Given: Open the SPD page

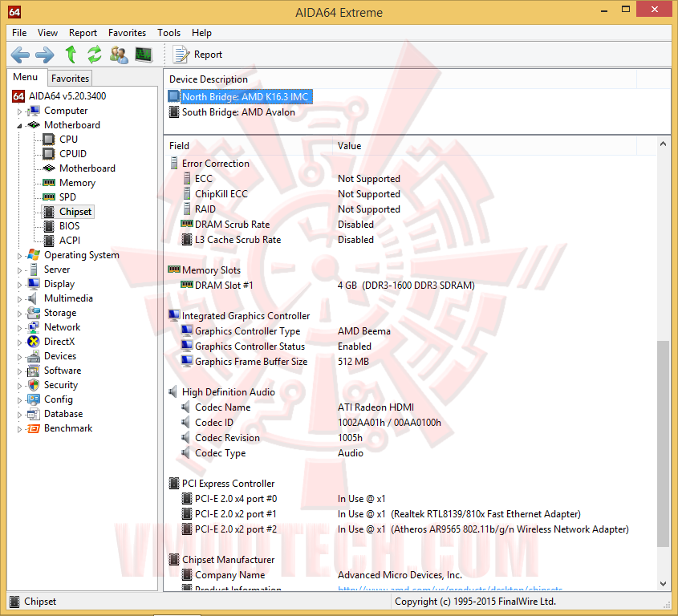Looking at the screenshot, I should (67, 197).
